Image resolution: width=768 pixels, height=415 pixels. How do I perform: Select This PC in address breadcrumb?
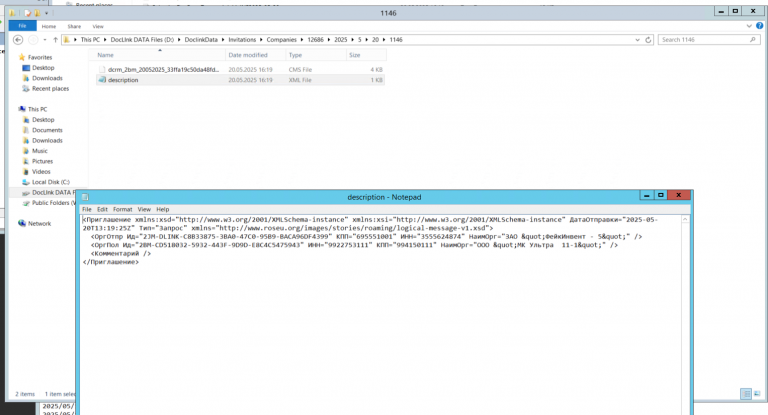[x=90, y=40]
